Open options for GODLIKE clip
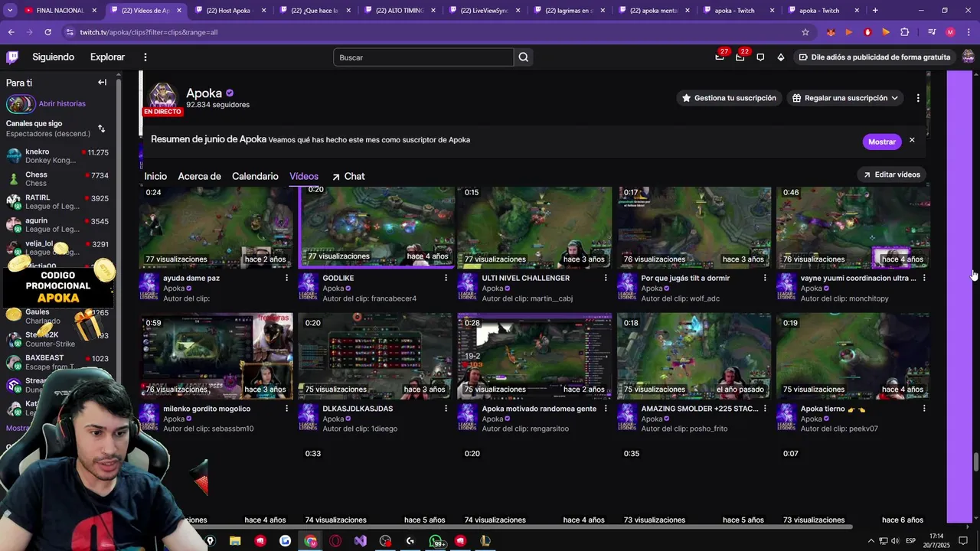 pyautogui.click(x=446, y=278)
